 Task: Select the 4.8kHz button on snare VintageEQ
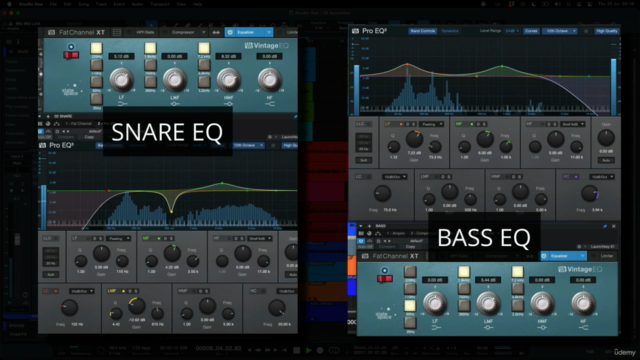click(204, 65)
